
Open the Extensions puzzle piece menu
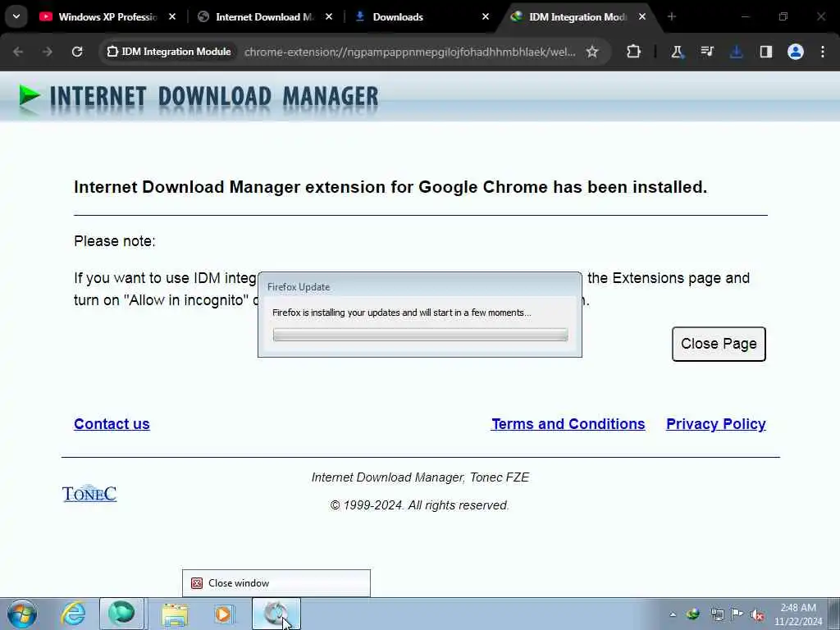click(x=634, y=52)
